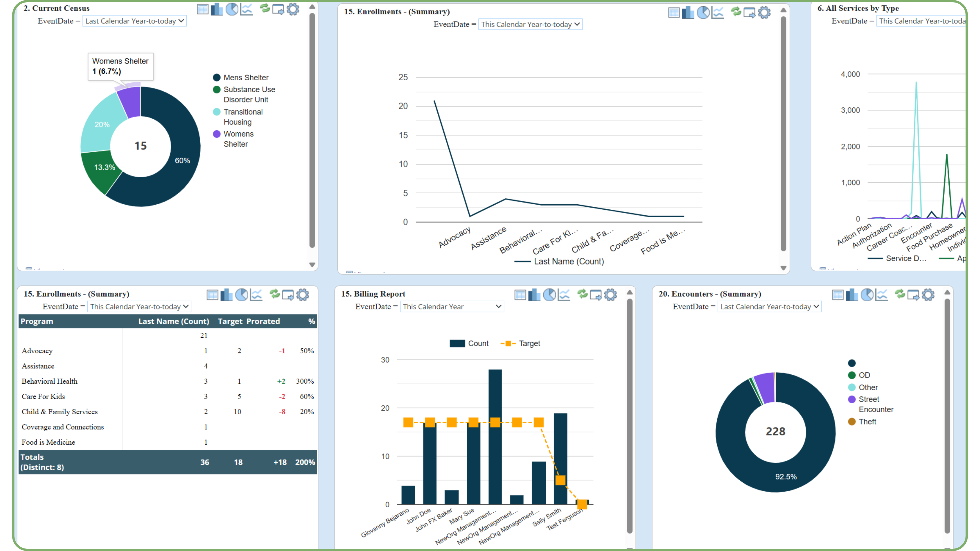This screenshot has width=980, height=551.
Task: Open Current Census EventDate dropdown
Action: click(x=134, y=21)
